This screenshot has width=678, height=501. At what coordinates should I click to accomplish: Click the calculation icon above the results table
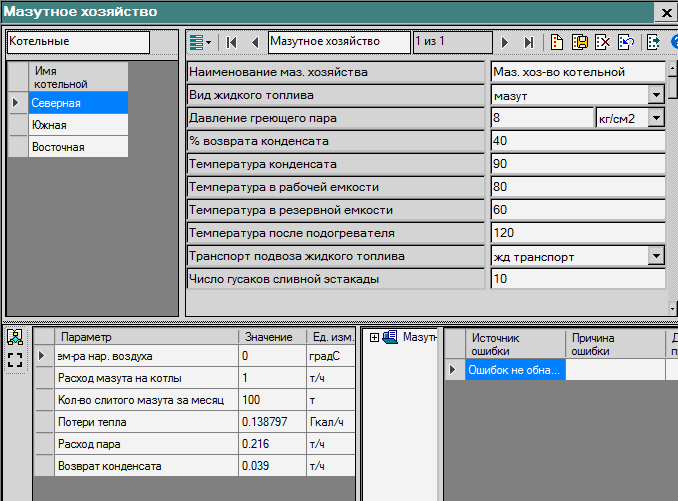click(x=15, y=338)
